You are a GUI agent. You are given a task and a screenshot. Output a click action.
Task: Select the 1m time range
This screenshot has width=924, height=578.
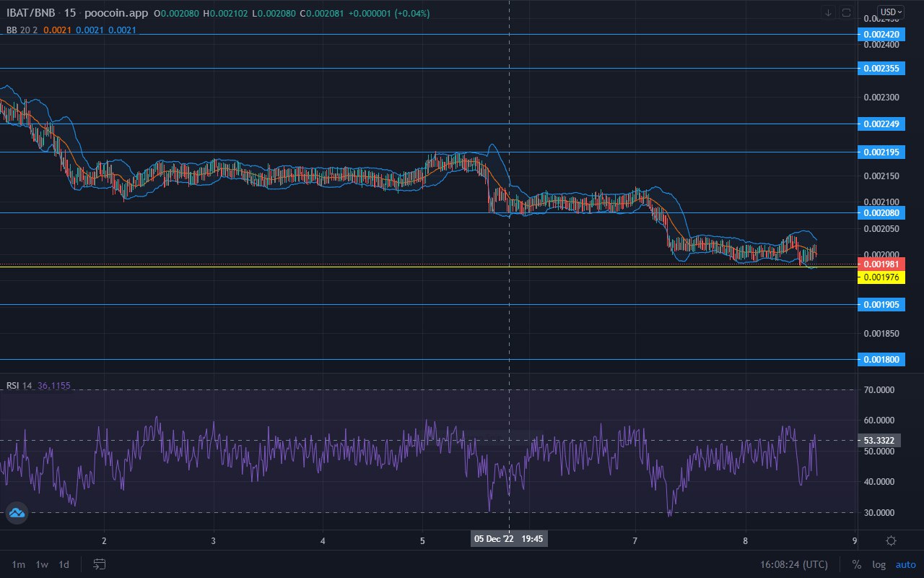(19, 564)
